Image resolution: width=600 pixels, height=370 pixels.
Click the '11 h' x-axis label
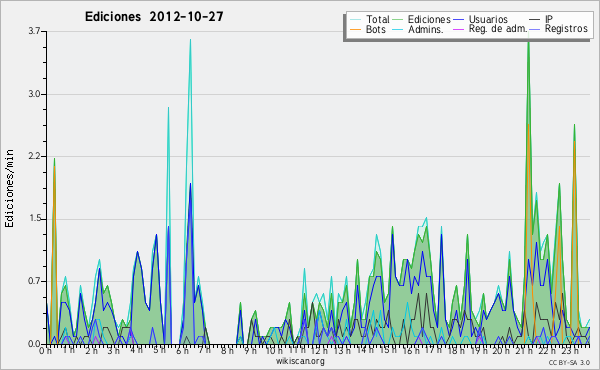pyautogui.click(x=297, y=350)
